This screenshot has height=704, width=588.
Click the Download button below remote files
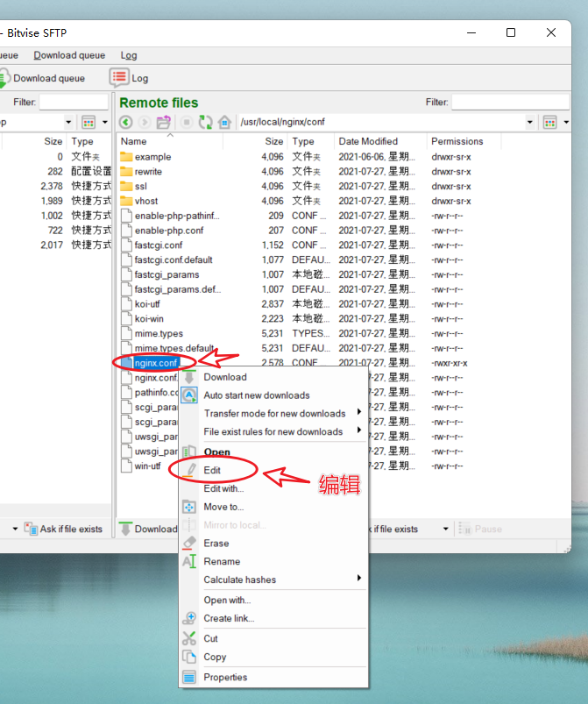tap(149, 529)
